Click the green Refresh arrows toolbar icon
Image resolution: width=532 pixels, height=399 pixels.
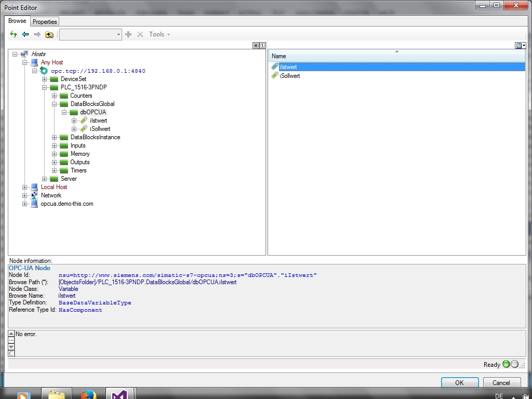[14, 34]
